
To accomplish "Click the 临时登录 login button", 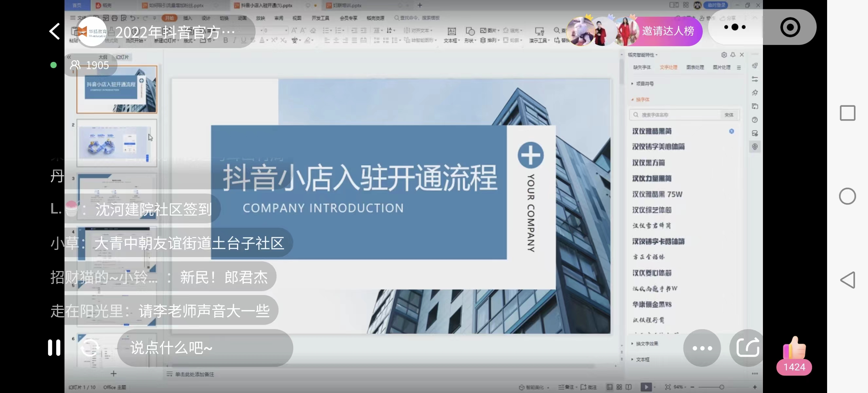I will click(x=716, y=5).
